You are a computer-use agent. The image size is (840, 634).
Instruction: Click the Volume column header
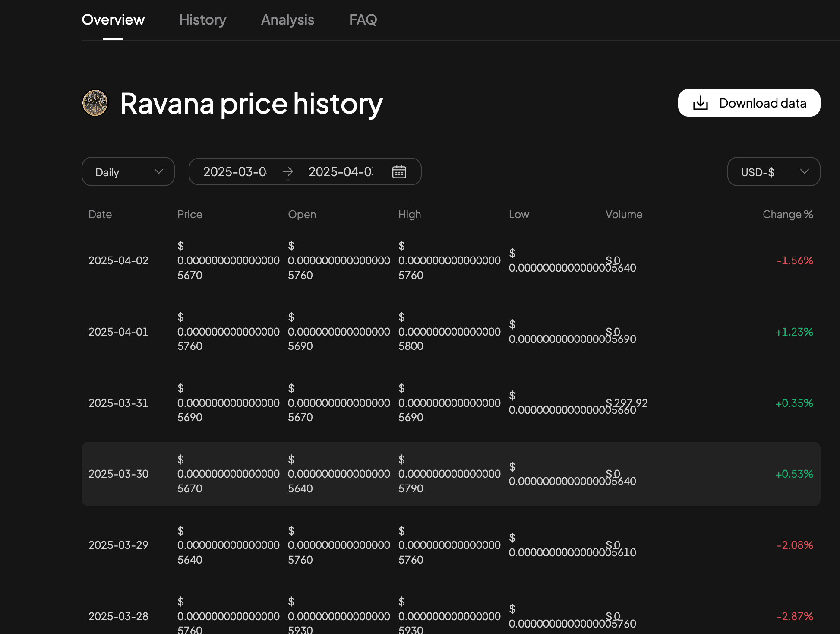[x=623, y=214]
